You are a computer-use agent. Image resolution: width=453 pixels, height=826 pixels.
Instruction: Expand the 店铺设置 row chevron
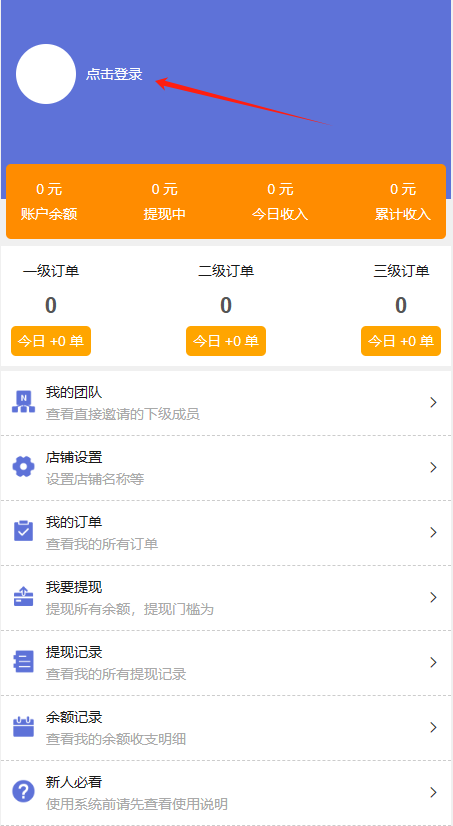(x=434, y=467)
